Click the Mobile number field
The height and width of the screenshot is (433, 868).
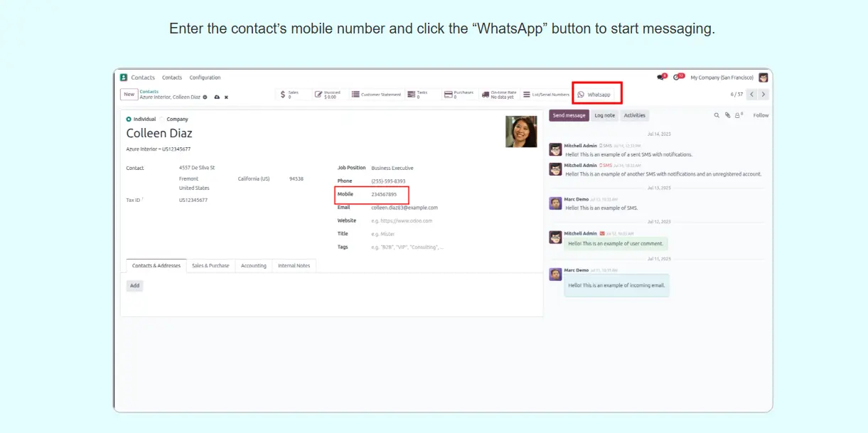[x=388, y=194]
